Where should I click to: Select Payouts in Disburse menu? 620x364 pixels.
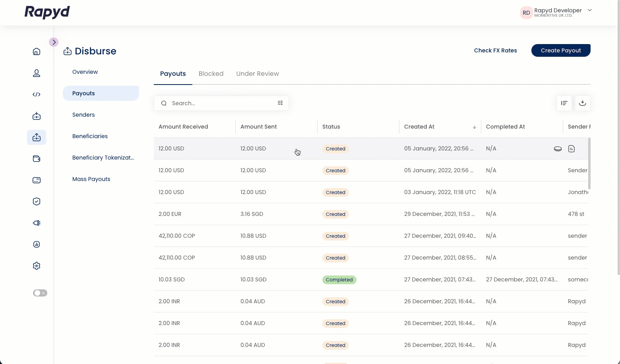click(x=101, y=93)
